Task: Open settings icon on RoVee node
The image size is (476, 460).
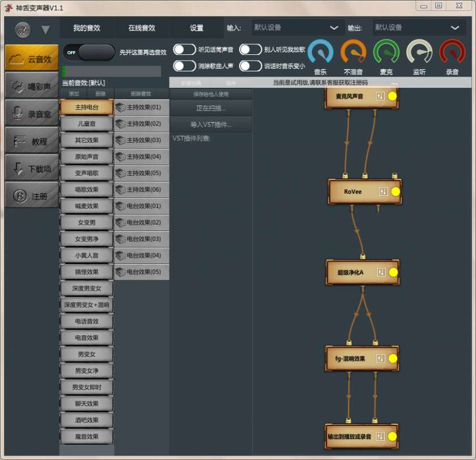Action: pyautogui.click(x=383, y=191)
